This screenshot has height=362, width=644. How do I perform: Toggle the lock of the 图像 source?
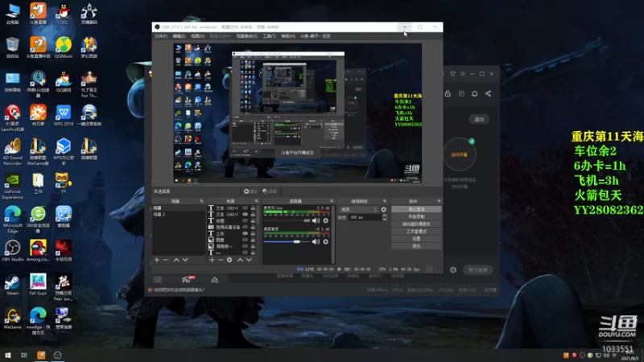tap(253, 240)
